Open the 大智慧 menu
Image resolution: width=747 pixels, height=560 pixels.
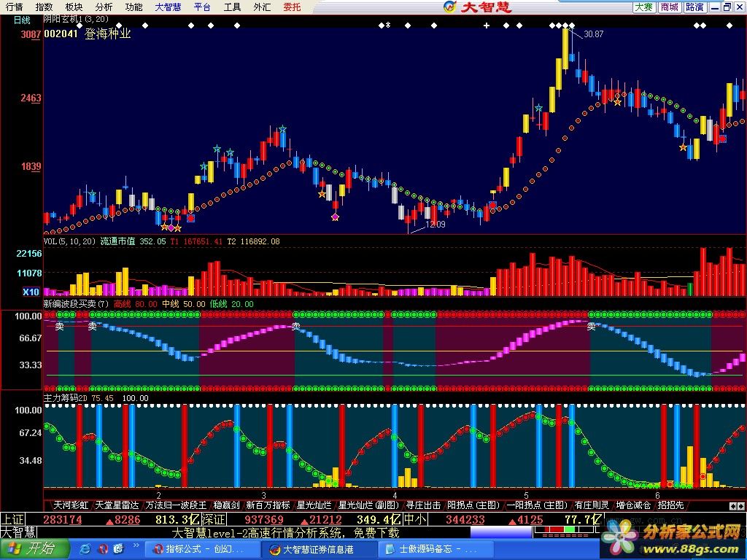click(169, 7)
